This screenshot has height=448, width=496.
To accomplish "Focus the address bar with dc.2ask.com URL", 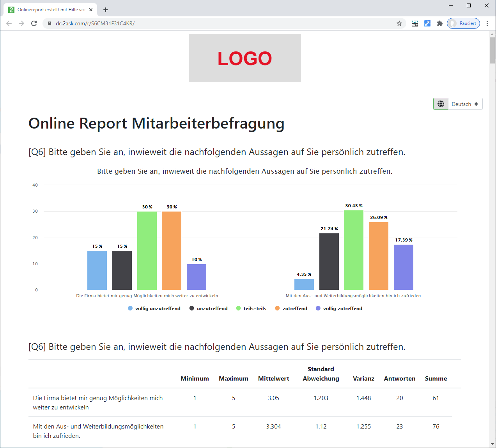I will (x=224, y=23).
